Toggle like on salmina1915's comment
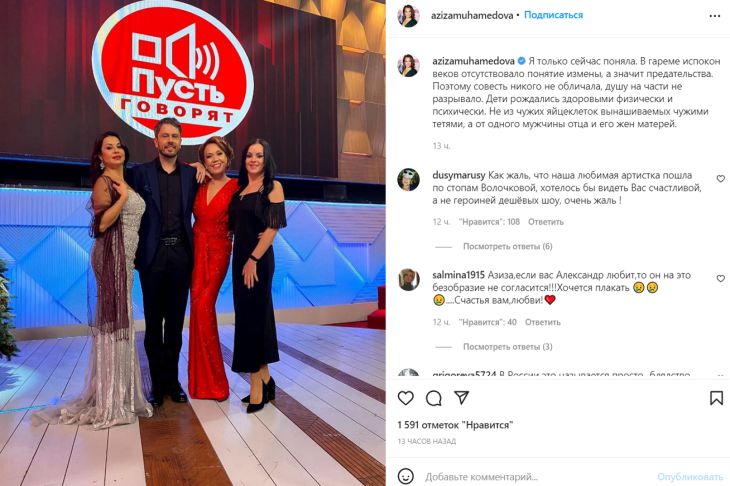This screenshot has height=486, width=730. coord(720,278)
